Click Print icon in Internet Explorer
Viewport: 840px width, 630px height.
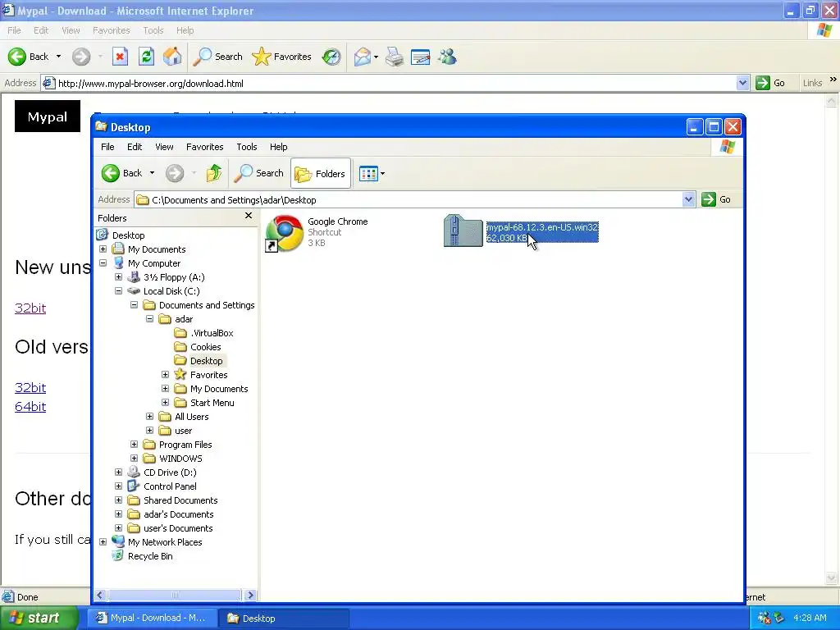click(395, 57)
